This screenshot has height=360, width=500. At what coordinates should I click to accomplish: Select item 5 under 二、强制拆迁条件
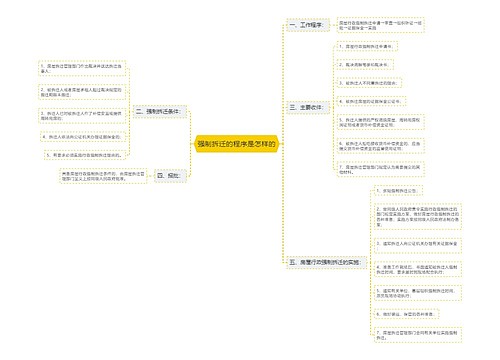(x=85, y=155)
